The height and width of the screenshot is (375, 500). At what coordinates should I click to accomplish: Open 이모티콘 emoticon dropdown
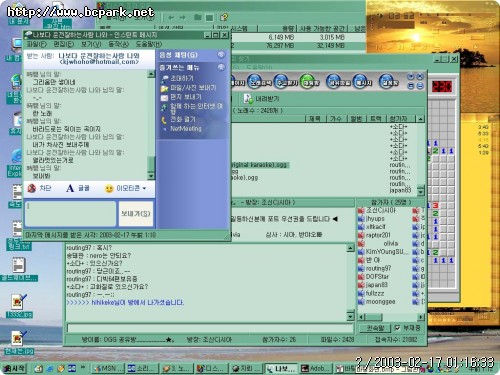(x=126, y=188)
